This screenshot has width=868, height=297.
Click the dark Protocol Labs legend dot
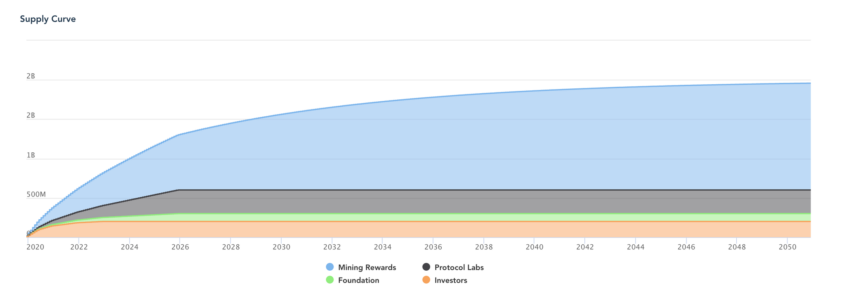(426, 267)
